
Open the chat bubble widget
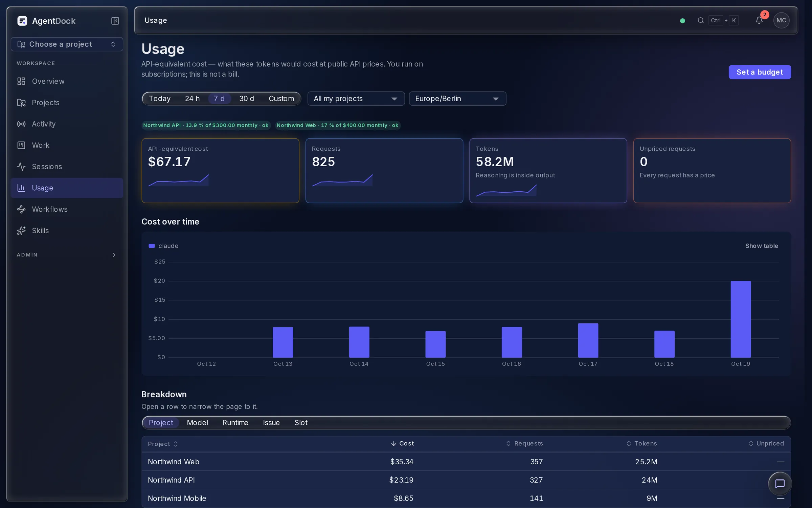point(780,484)
